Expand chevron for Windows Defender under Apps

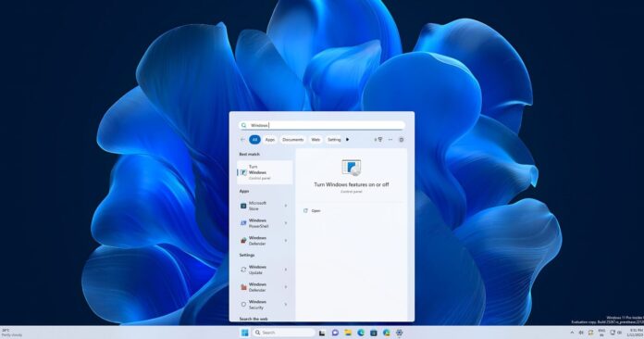coord(286,241)
